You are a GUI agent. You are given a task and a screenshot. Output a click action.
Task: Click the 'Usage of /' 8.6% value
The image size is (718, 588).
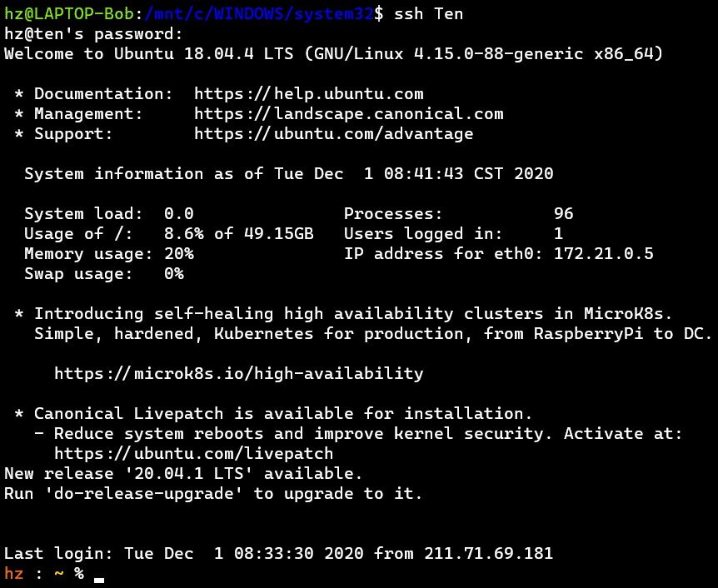coord(183,233)
